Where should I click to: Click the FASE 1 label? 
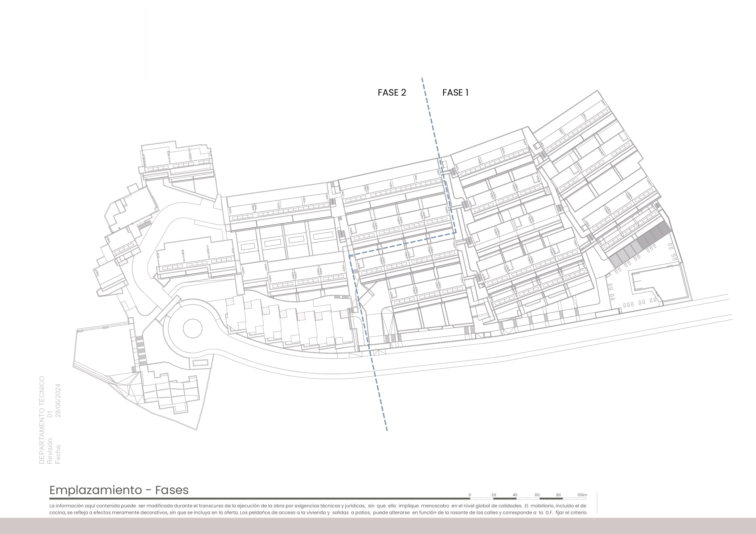point(455,93)
